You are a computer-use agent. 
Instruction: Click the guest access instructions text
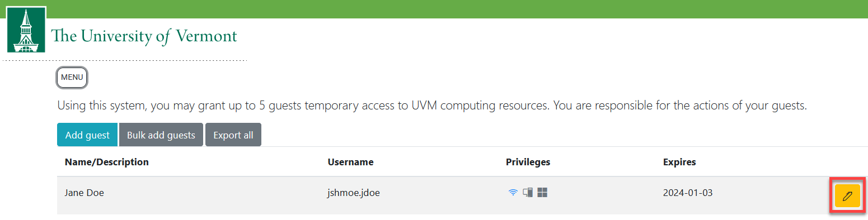432,106
